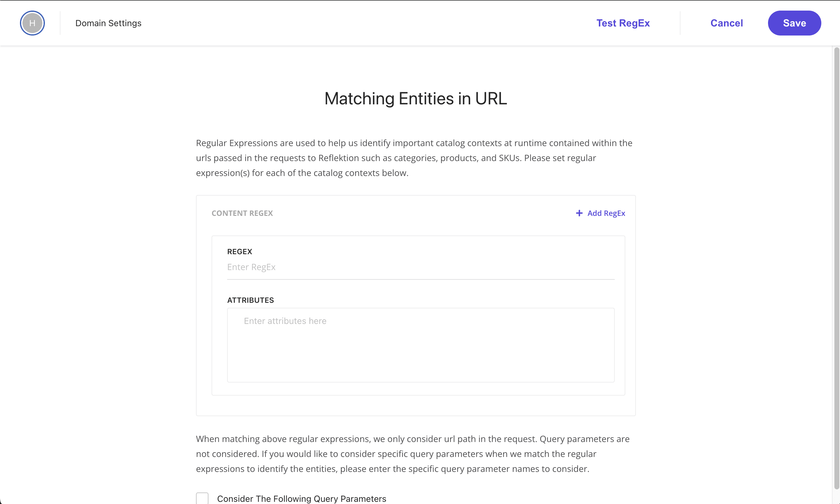The image size is (840, 504).
Task: Click the CONTENT REGEX section label
Action: coord(242,213)
